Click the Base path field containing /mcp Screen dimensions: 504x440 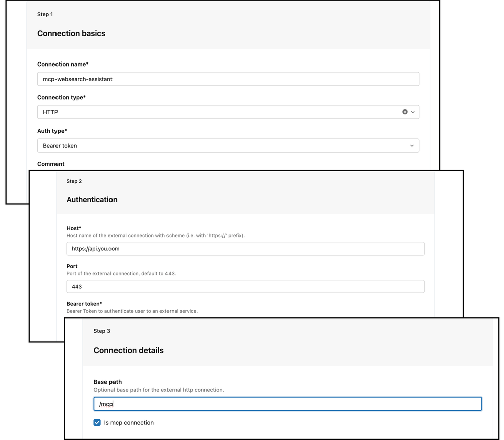pyautogui.click(x=288, y=404)
